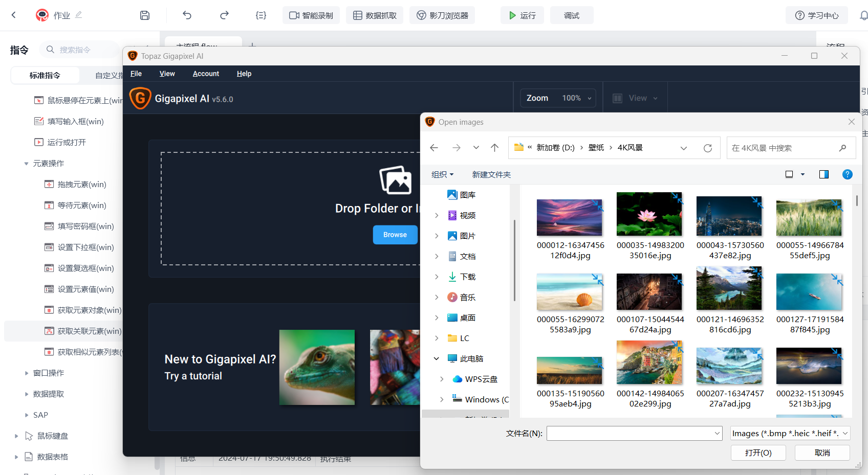
Task: Click the back arrow in the top-left corner
Action: (x=14, y=15)
